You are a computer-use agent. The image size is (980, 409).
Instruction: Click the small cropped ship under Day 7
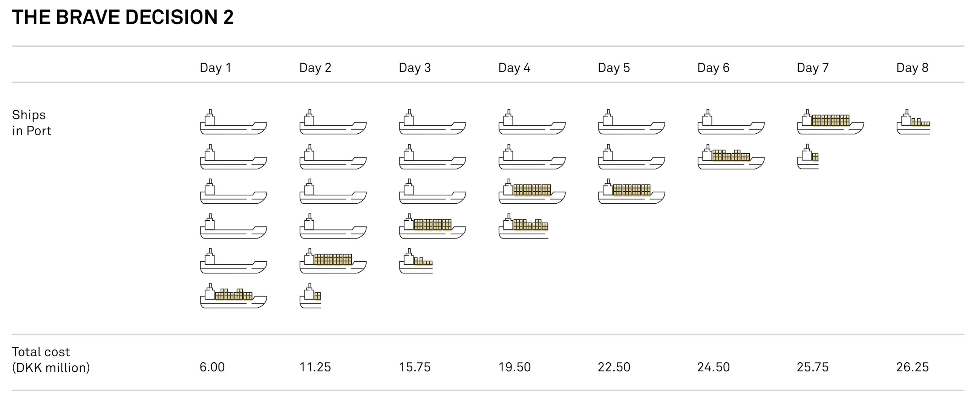[808, 157]
